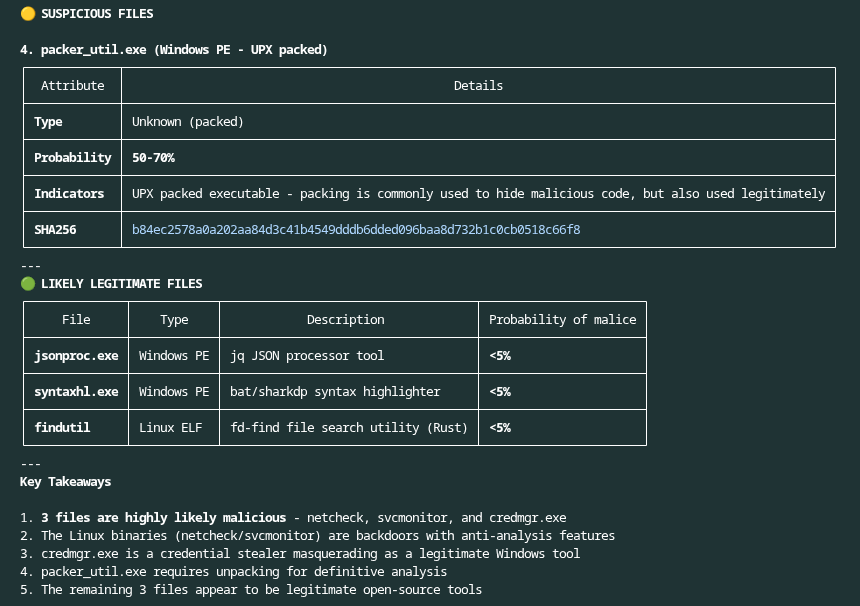Viewport: 860px width, 606px height.
Task: Click takeaway 3 about credmgr.exe credential stealer
Action: tap(299, 554)
